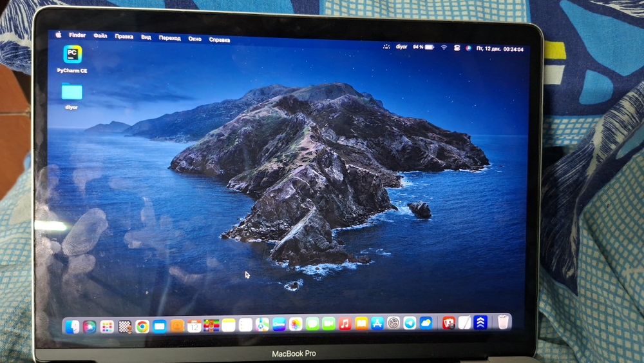Viewport: 644px width, 363px height.
Task: Click the date and time in menu bar
Action: click(500, 49)
